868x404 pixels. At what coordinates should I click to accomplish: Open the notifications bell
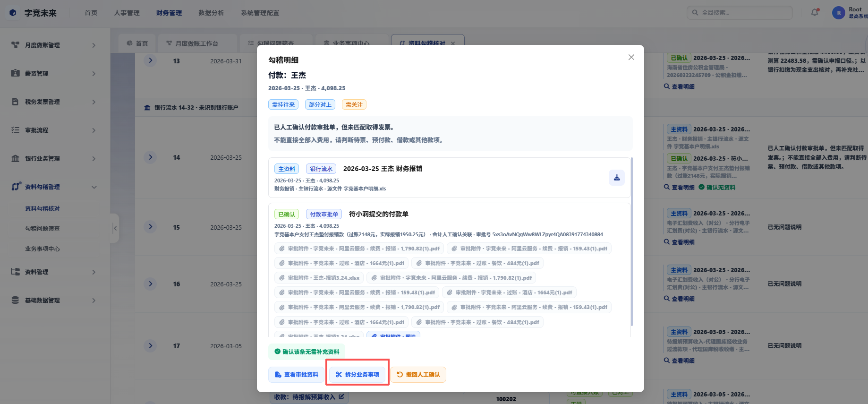coord(815,13)
